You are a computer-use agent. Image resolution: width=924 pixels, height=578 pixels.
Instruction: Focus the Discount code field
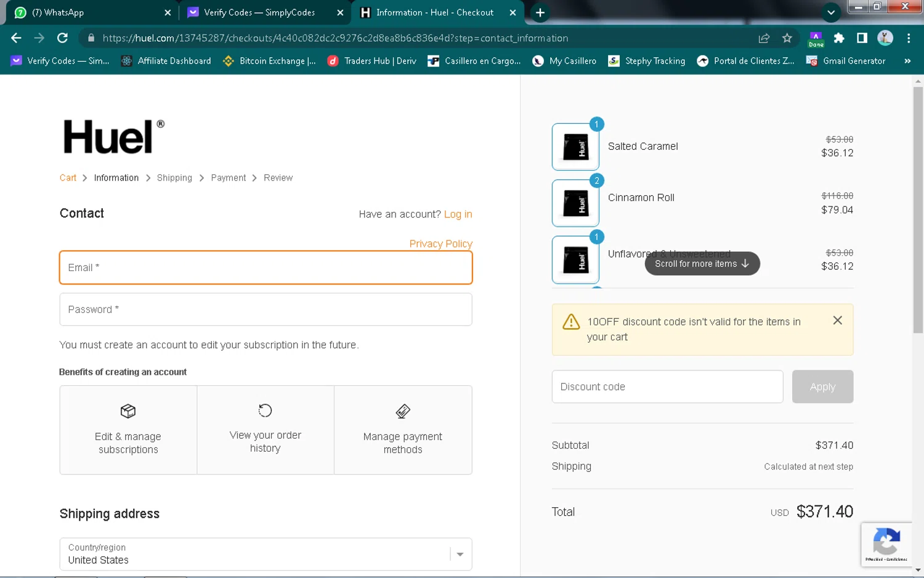point(668,386)
